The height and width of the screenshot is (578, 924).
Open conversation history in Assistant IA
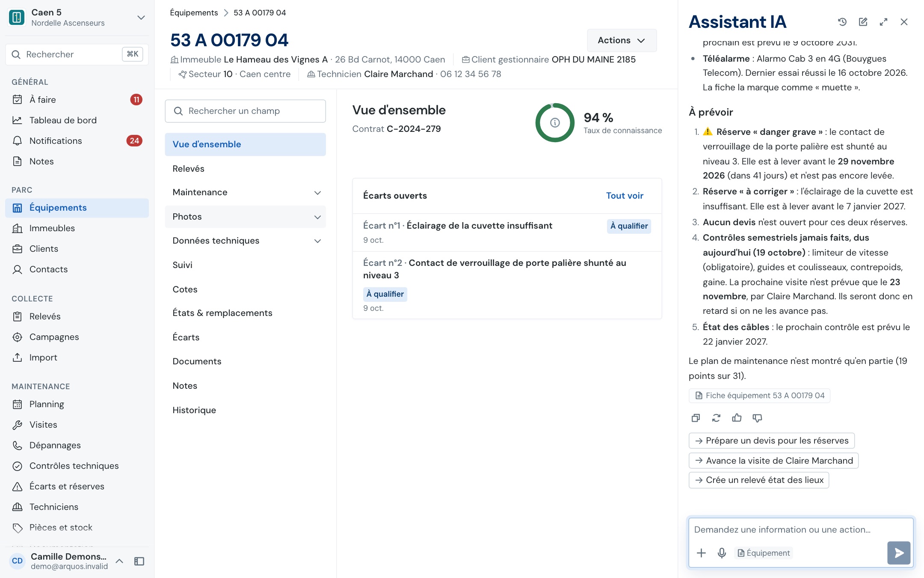pyautogui.click(x=842, y=22)
